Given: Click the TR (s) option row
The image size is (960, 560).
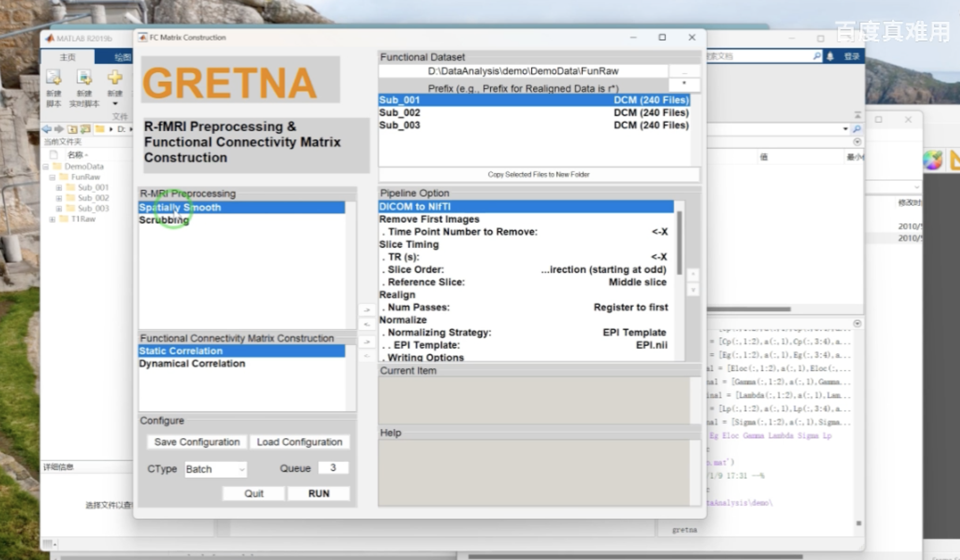Looking at the screenshot, I should [x=526, y=257].
